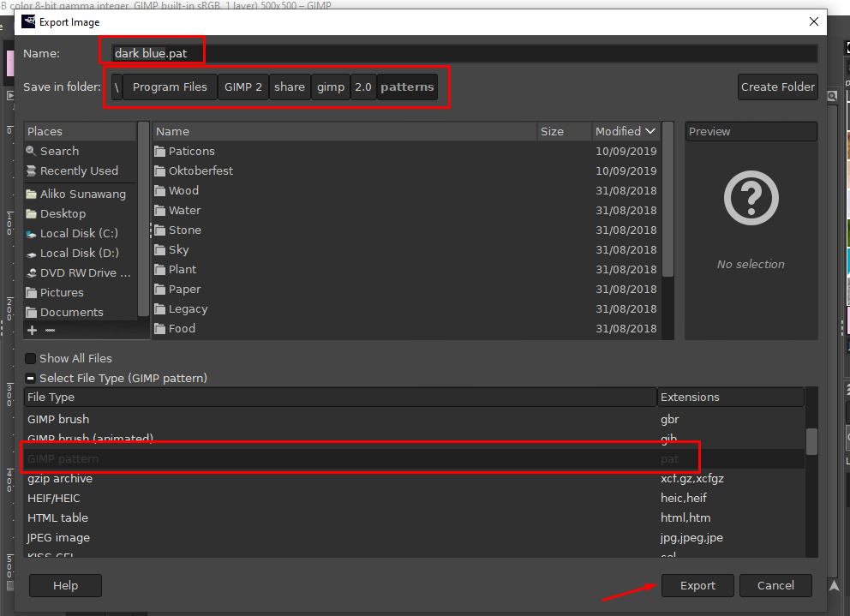
Task: Navigate to share path segment
Action: pyautogui.click(x=290, y=87)
